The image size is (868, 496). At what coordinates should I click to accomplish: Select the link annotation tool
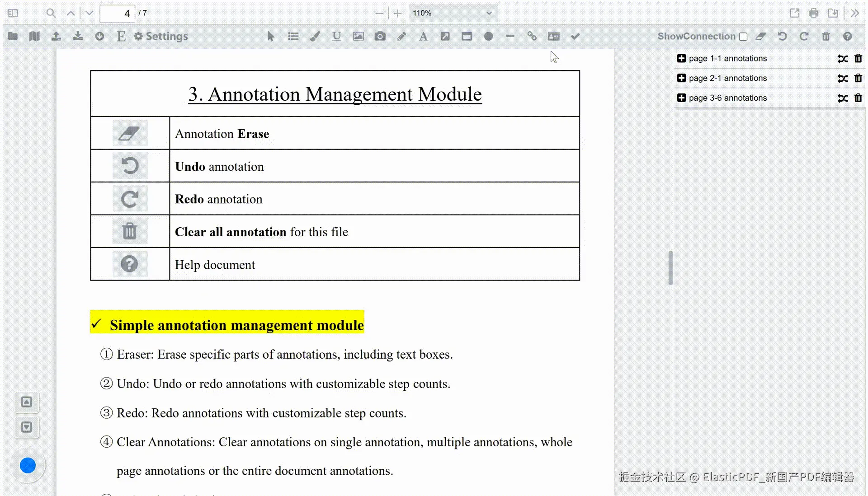pyautogui.click(x=532, y=37)
